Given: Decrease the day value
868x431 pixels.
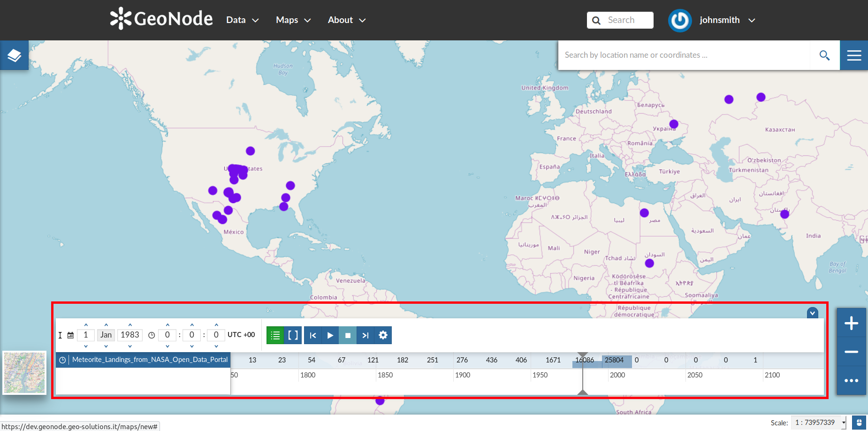Looking at the screenshot, I should [86, 346].
